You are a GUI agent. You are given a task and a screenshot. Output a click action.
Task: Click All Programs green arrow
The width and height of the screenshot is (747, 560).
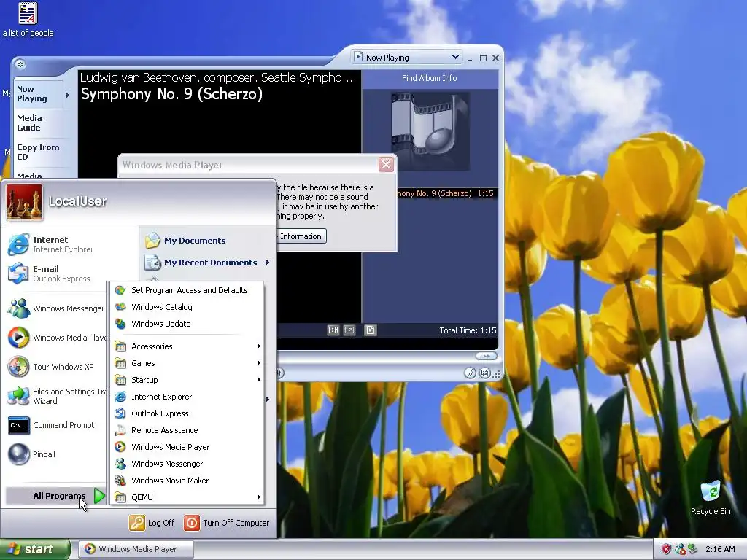click(99, 496)
